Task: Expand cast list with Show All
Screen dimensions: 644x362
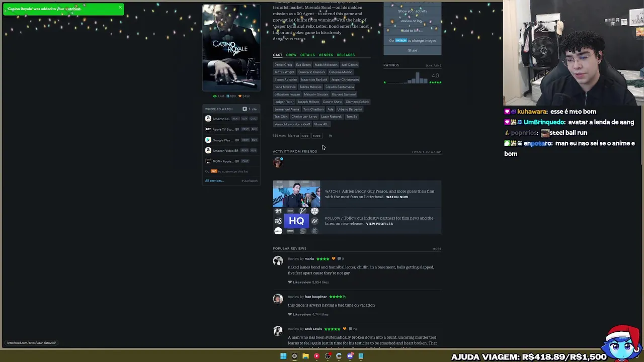Action: 321,124
